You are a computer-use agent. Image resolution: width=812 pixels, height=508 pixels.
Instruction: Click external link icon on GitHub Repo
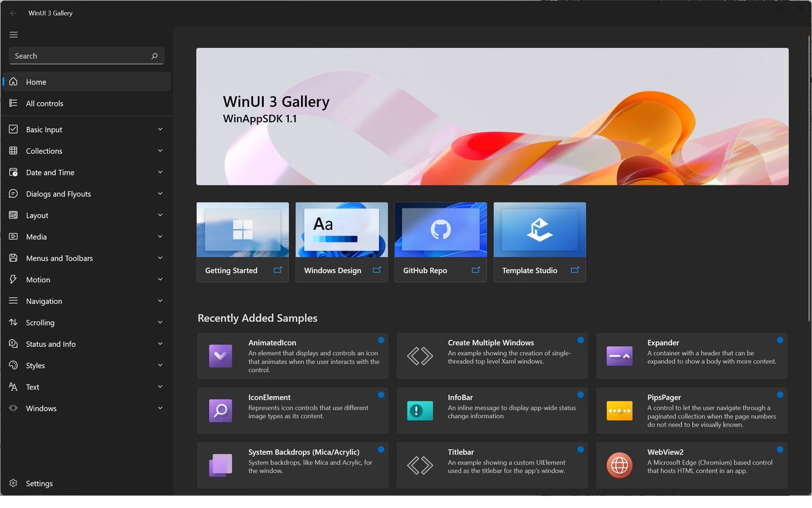[x=476, y=270]
